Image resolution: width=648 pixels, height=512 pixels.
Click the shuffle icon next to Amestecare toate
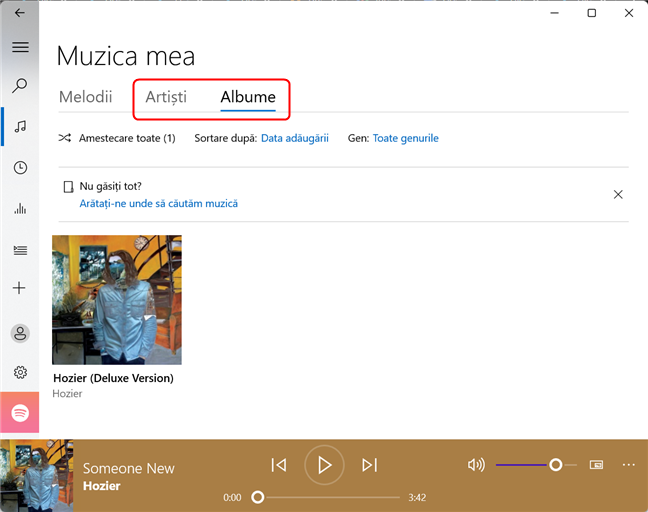pos(64,138)
